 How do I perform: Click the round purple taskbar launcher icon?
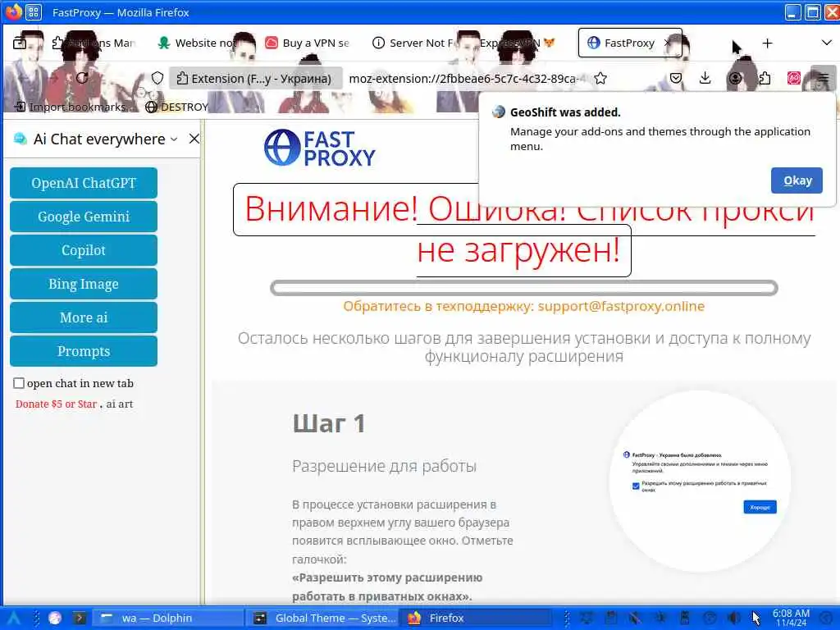55,619
